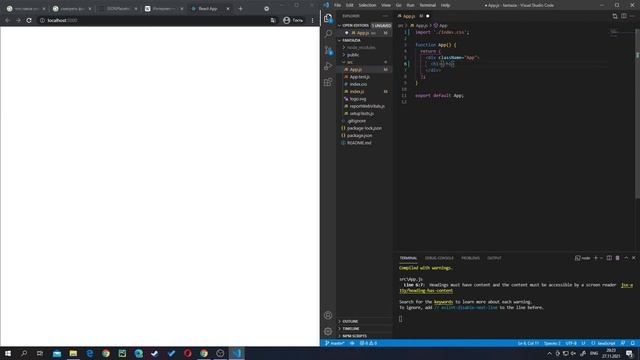This screenshot has height=360, width=640.
Task: Click the master branch in status bar
Action: pyautogui.click(x=335, y=343)
